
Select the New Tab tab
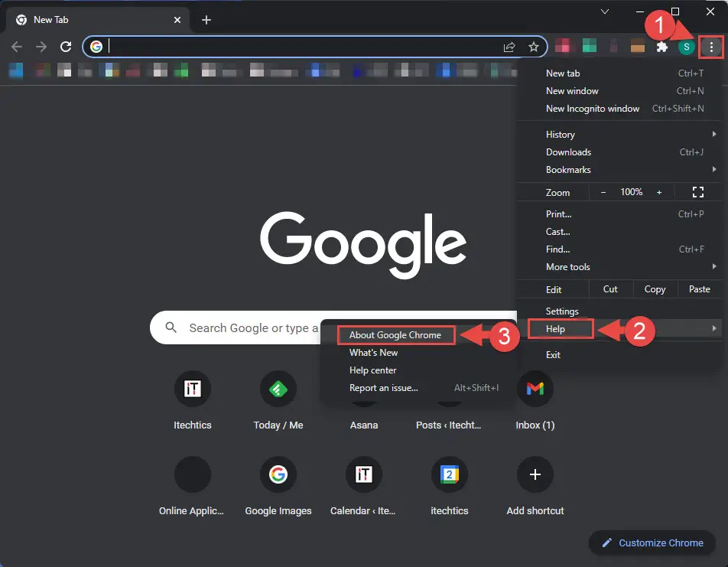(x=98, y=20)
